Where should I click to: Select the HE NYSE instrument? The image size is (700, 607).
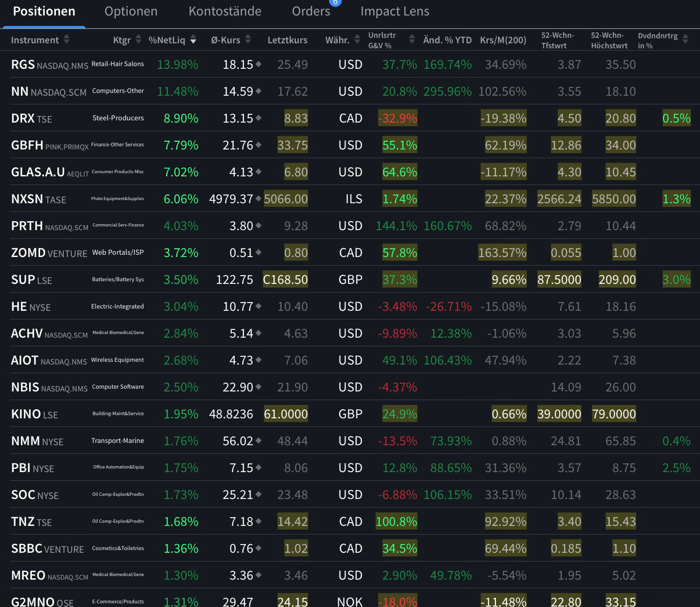[31, 307]
